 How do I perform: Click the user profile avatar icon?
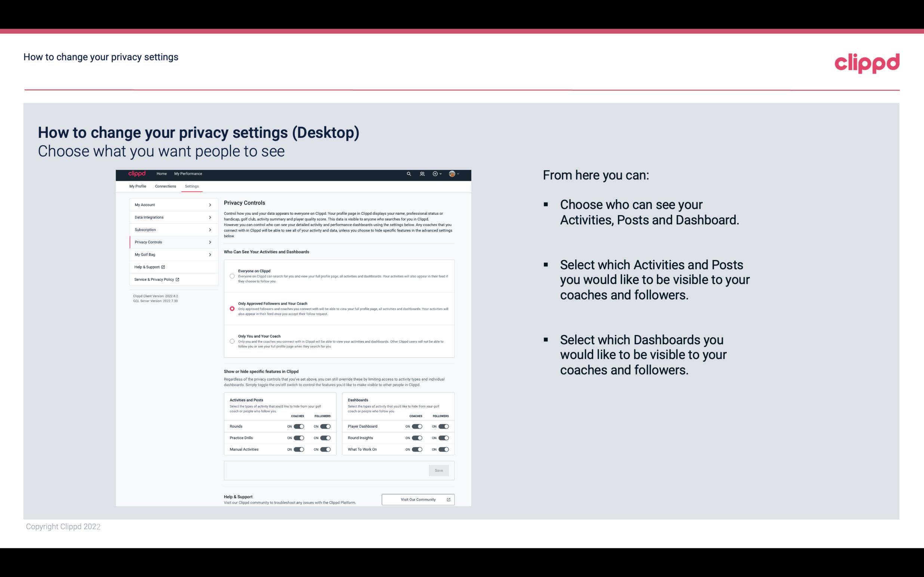[453, 174]
